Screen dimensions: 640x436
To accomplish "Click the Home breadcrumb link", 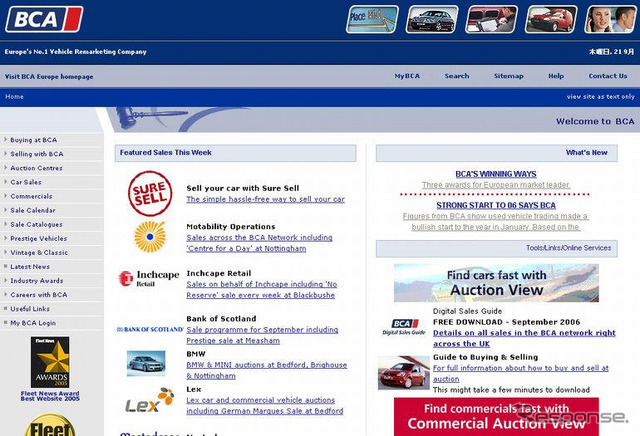I will pos(14,97).
